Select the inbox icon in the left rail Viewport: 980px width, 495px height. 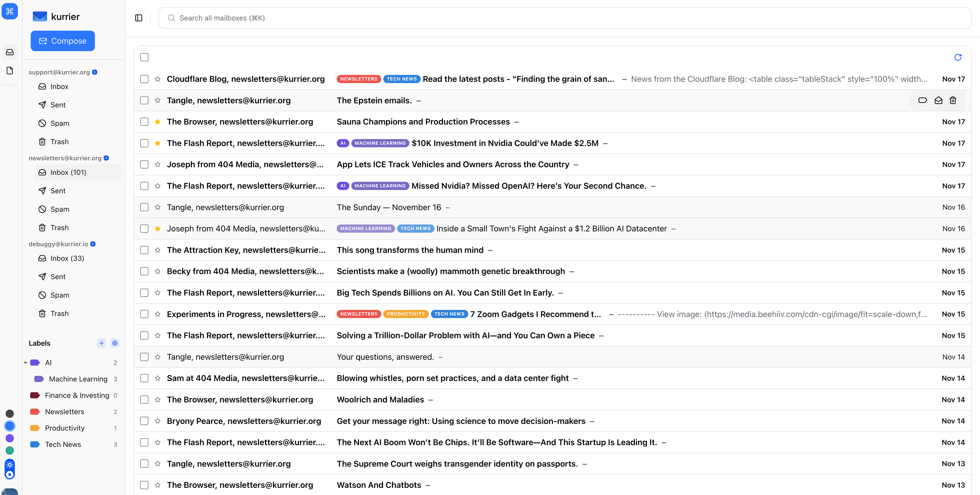coord(10,52)
